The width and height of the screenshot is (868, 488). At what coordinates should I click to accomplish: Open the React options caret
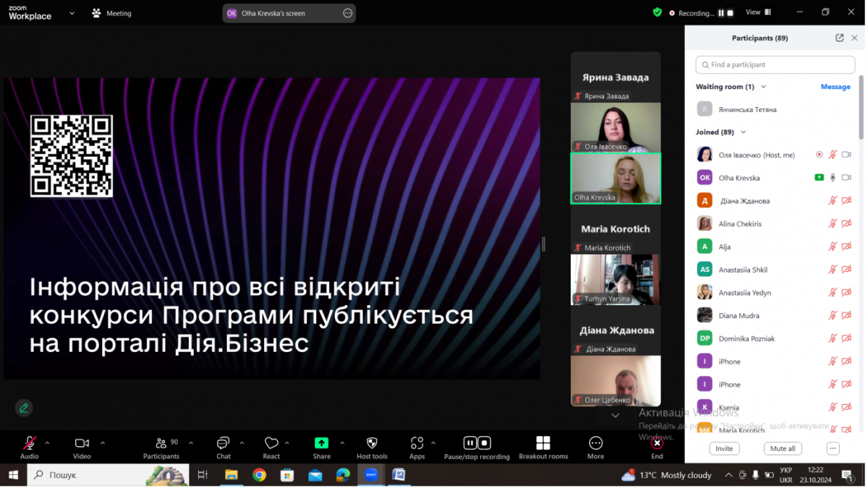tap(287, 442)
